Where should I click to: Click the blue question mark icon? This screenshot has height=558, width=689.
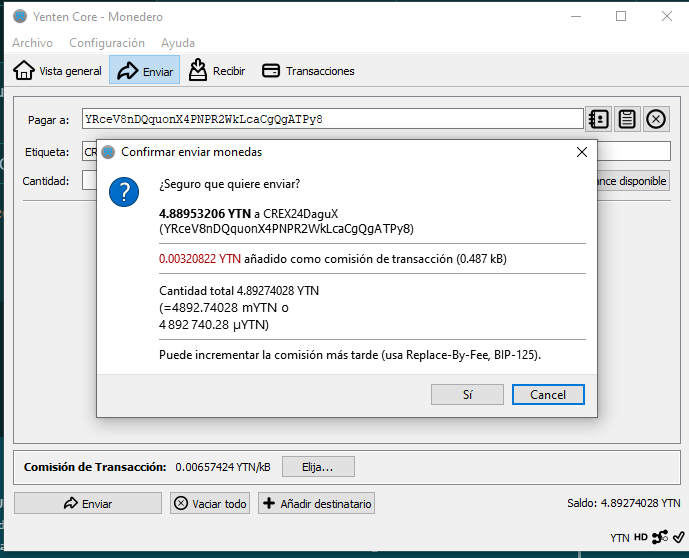pyautogui.click(x=124, y=192)
